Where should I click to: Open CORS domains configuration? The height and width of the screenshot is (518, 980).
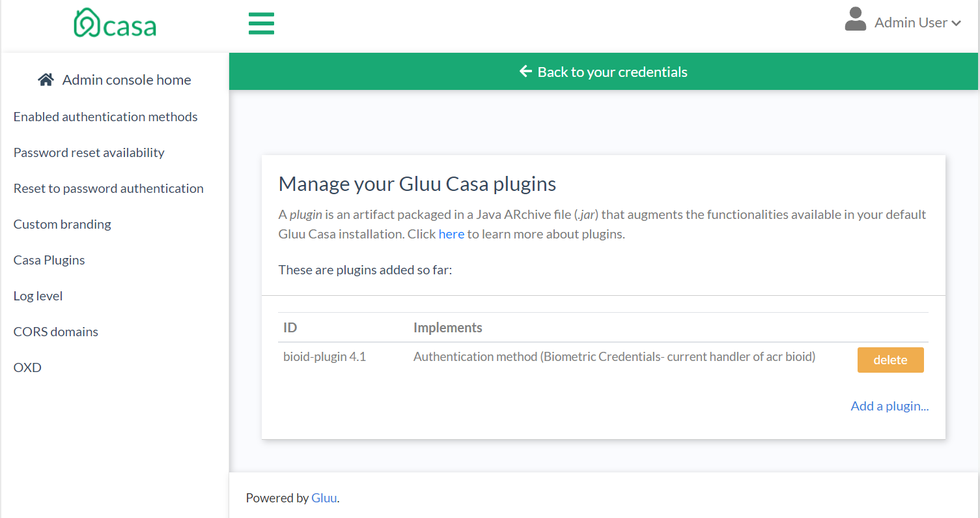coord(55,331)
